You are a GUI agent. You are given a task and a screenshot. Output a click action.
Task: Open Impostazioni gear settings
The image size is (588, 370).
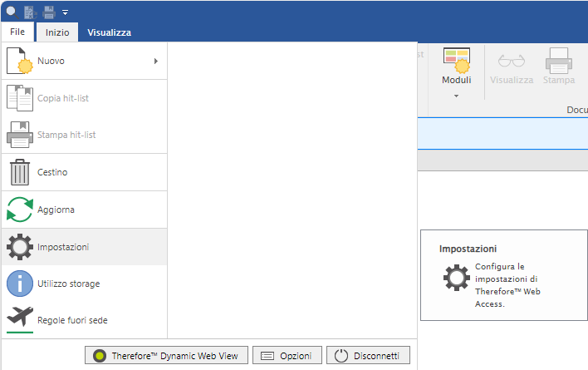click(19, 247)
